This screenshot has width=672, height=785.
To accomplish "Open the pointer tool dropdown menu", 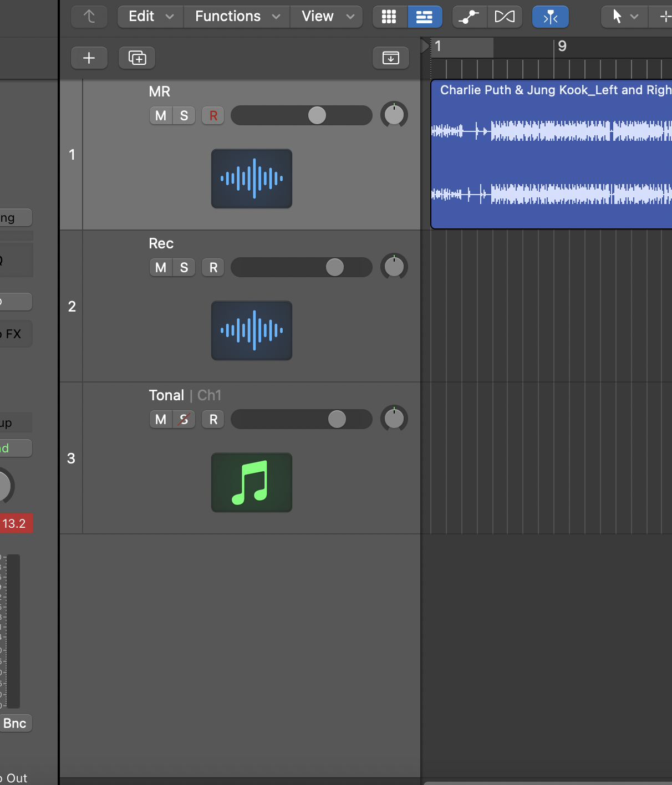I will (624, 17).
